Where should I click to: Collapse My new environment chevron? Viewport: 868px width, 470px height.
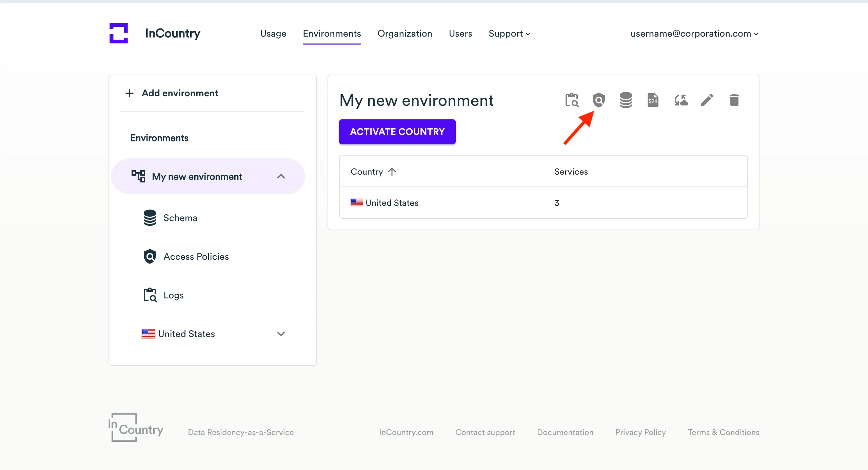coord(281,176)
